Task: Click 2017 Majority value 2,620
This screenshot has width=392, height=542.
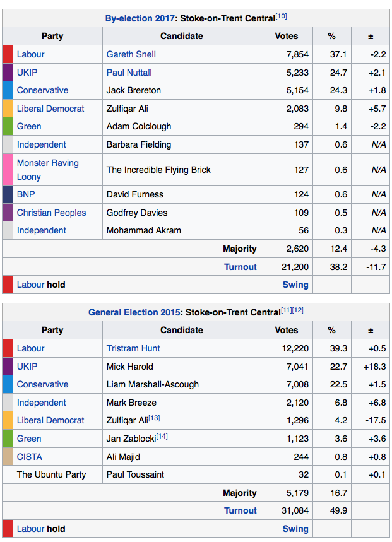Action: click(x=298, y=249)
